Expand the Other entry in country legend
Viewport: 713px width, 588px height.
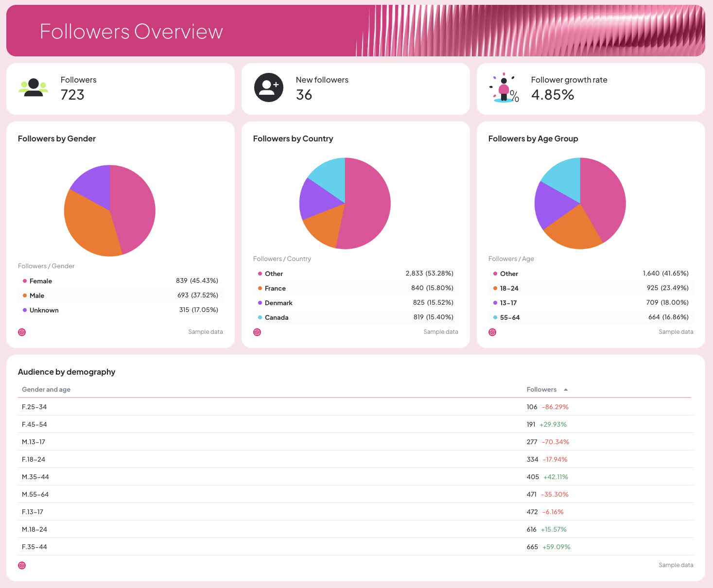tap(274, 274)
